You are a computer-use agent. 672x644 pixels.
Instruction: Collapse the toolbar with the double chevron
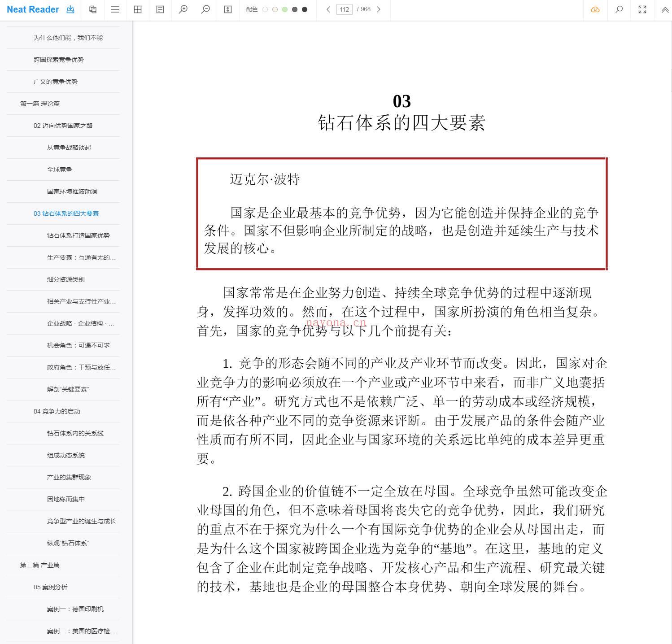click(665, 9)
